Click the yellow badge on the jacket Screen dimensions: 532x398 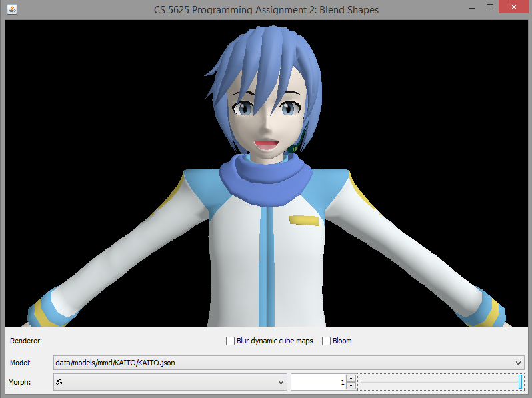tap(304, 220)
